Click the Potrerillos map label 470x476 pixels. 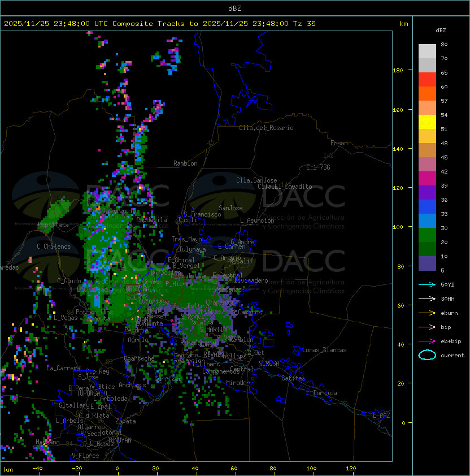[x=94, y=312]
